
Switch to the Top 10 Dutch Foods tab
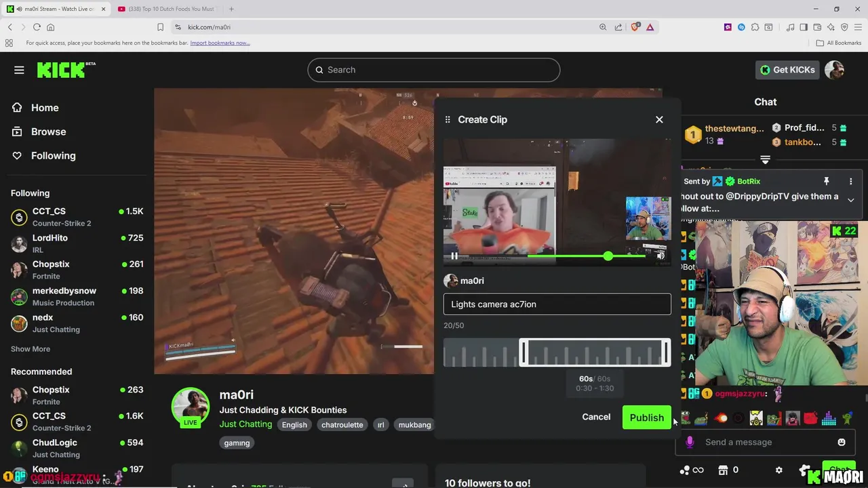pyautogui.click(x=166, y=9)
